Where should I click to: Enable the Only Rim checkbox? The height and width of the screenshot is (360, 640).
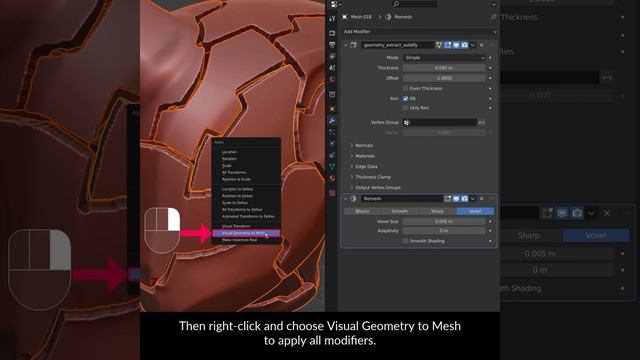click(406, 108)
